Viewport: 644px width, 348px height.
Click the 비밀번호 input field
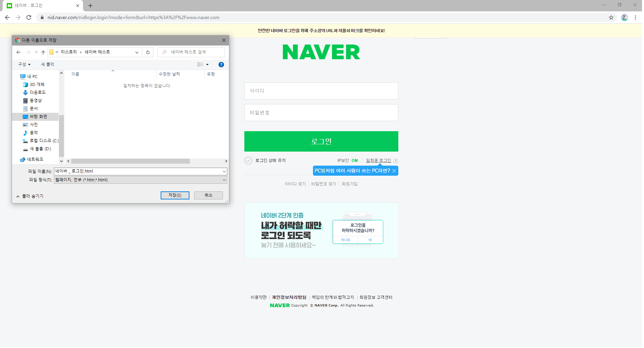point(321,113)
